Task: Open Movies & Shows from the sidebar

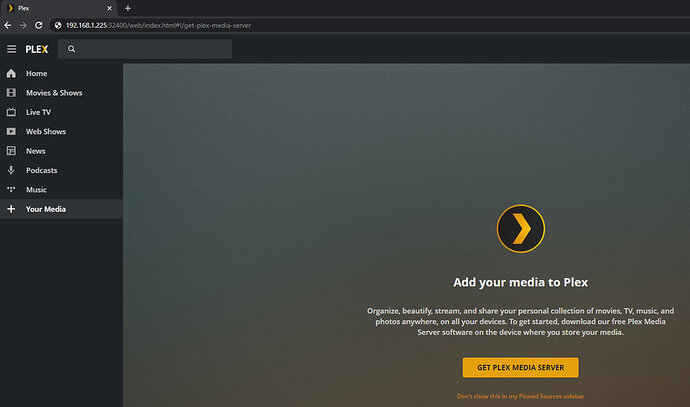Action: click(54, 93)
